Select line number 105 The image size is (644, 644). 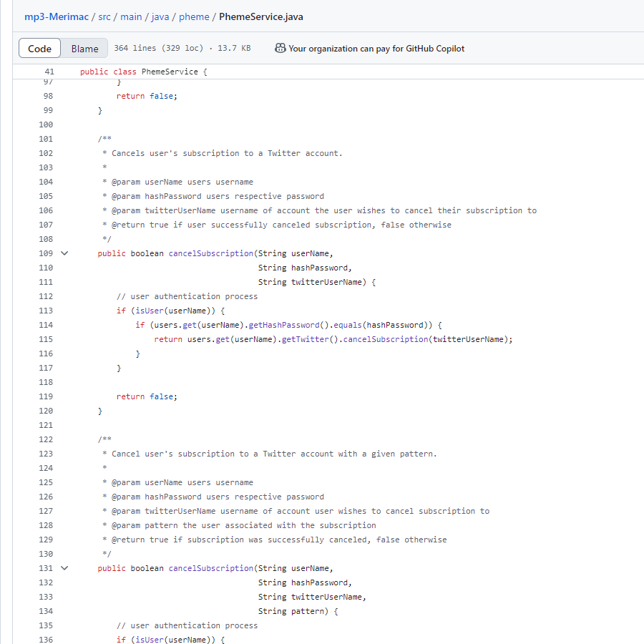(46, 196)
